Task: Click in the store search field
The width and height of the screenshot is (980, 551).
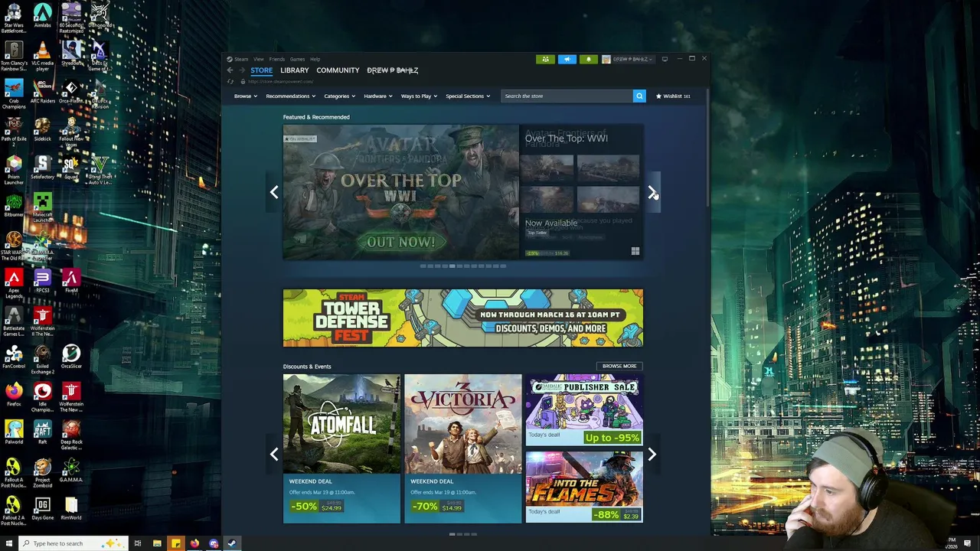Action: pos(567,96)
